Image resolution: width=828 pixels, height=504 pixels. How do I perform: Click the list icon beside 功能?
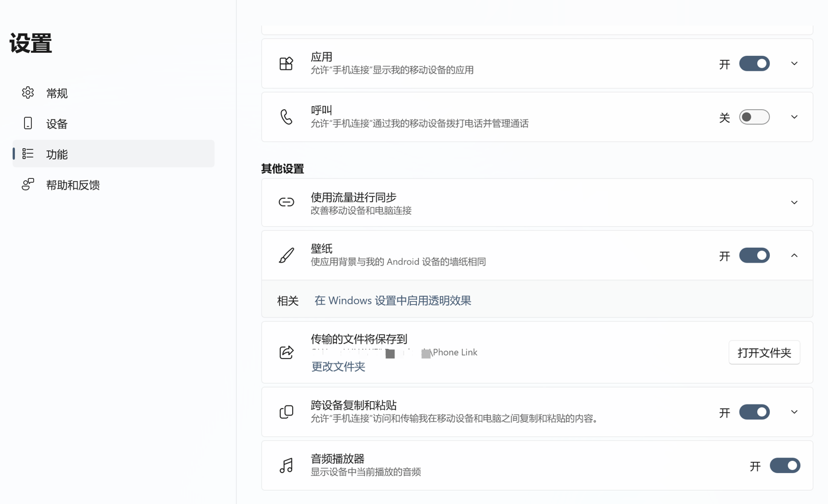(x=28, y=153)
